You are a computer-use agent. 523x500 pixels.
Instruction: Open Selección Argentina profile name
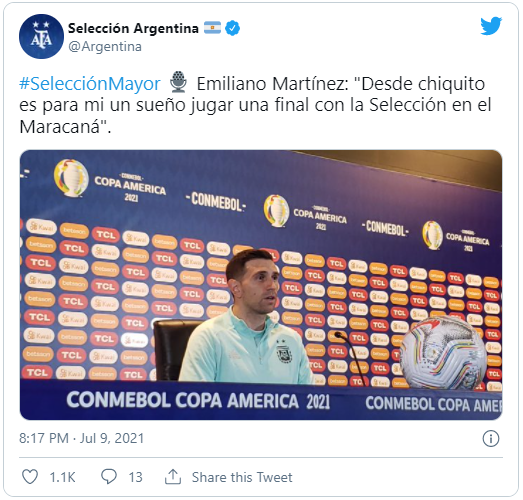(x=133, y=28)
